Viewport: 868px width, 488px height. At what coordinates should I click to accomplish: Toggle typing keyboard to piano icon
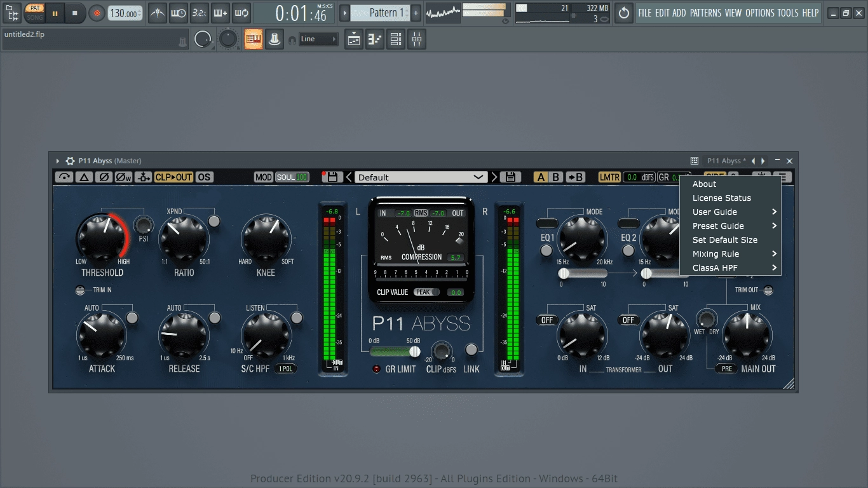[x=254, y=39]
